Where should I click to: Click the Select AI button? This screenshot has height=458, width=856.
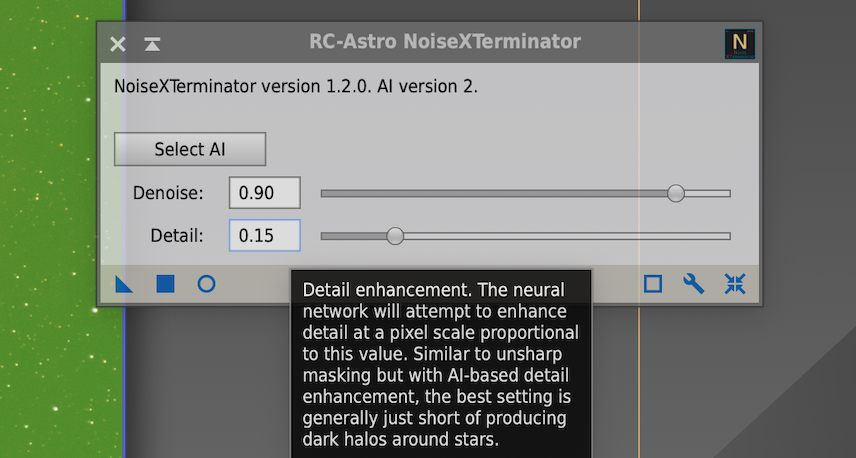click(x=190, y=149)
